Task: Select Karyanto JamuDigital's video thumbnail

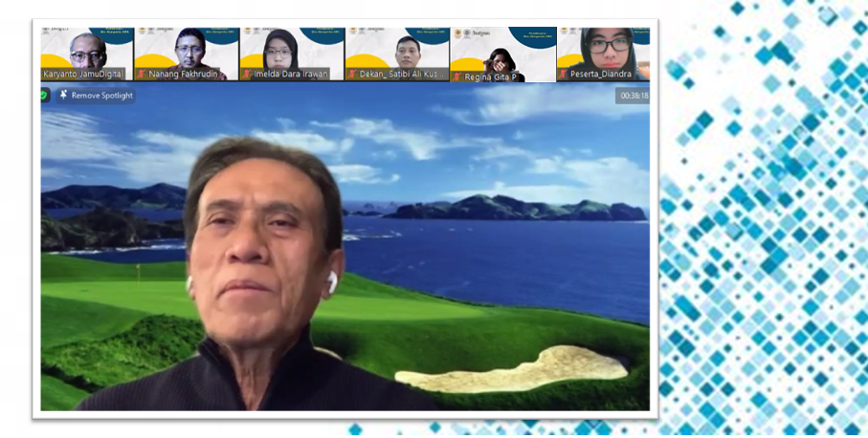Action: click(x=87, y=50)
